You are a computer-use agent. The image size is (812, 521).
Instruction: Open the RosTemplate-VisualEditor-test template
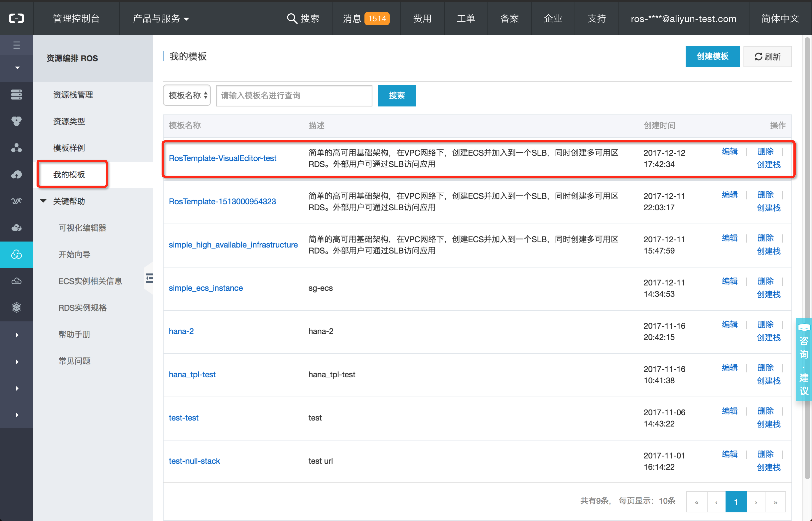coord(222,158)
